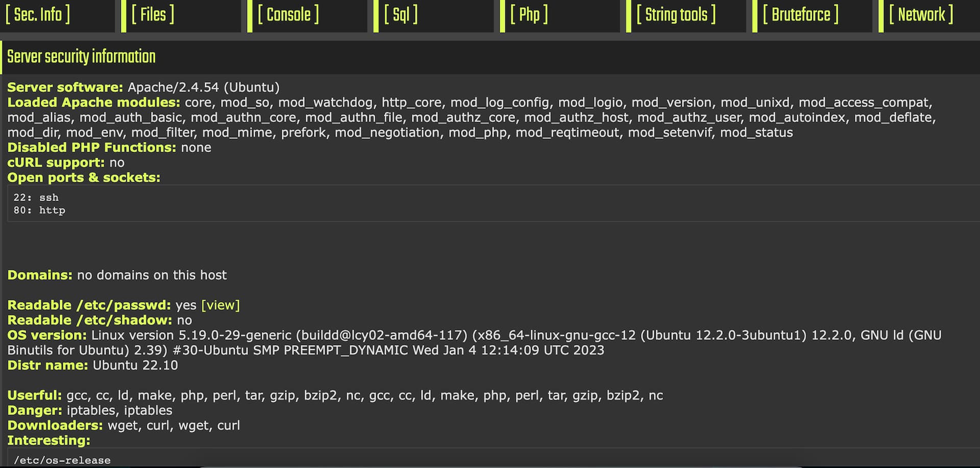Click the Distr name label
Viewport: 980px width, 468px height.
click(47, 365)
